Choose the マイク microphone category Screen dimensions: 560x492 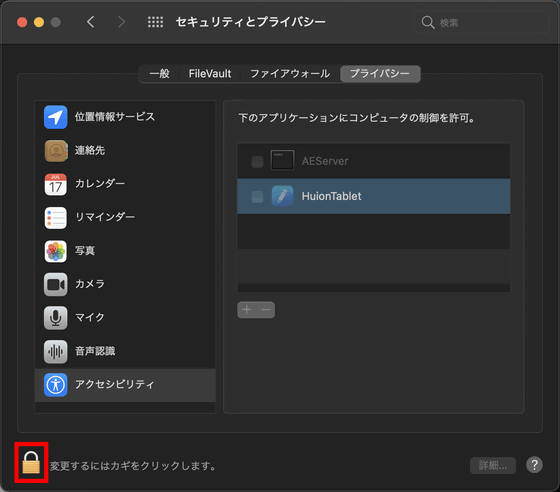(x=125, y=317)
